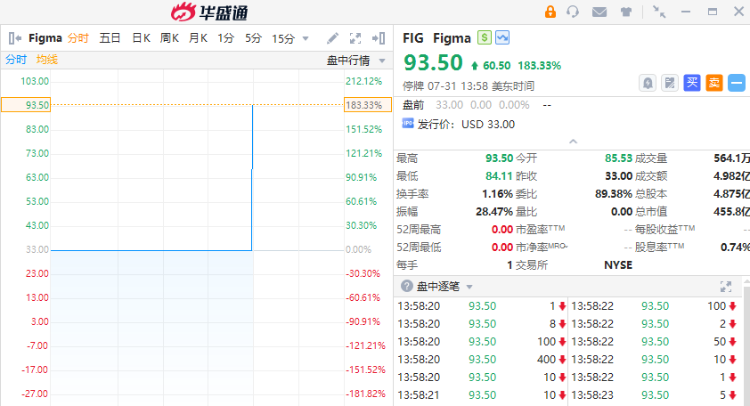The width and height of the screenshot is (750, 406).
Task: Click the 103.00 axis label
Action: 34,81
